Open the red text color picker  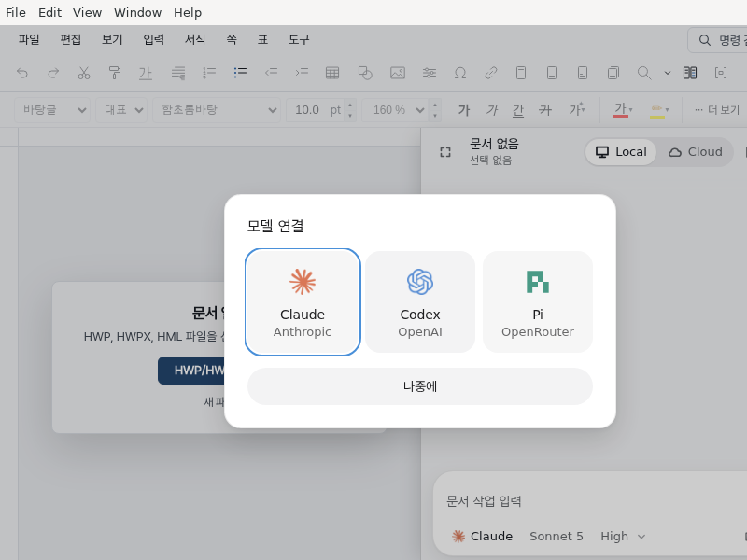623,110
